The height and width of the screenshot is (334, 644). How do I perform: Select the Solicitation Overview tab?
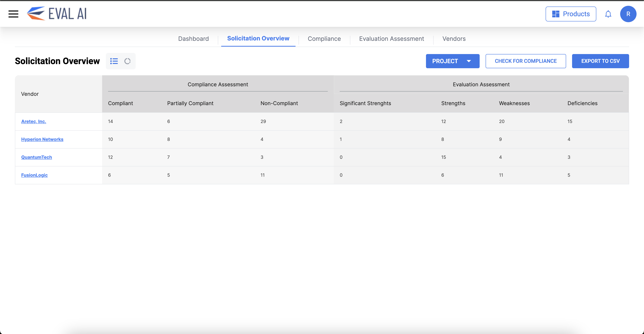pos(258,39)
